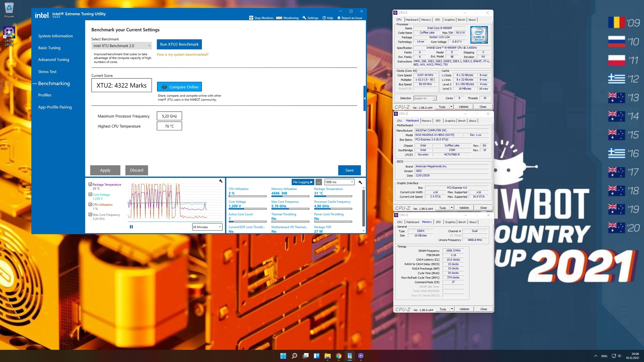This screenshot has width=644, height=362.
Task: Expand Tools dropdown arrow in CPU tab window
Action: (x=451, y=107)
